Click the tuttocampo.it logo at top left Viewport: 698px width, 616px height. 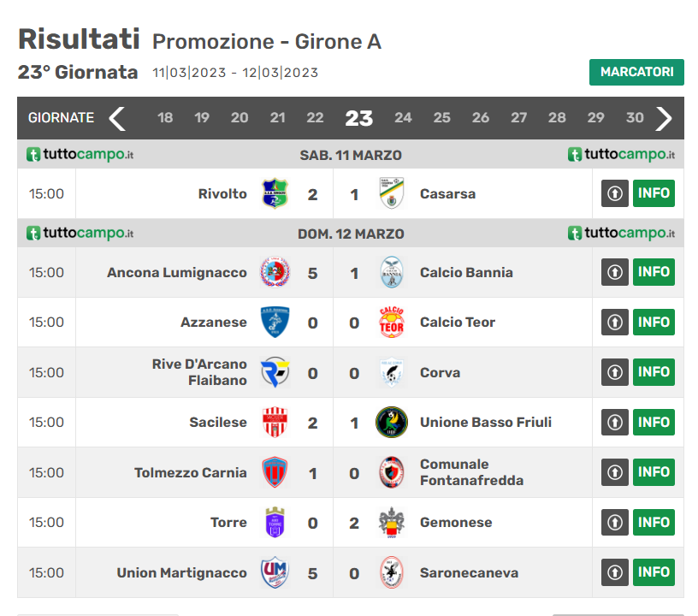pos(80,155)
